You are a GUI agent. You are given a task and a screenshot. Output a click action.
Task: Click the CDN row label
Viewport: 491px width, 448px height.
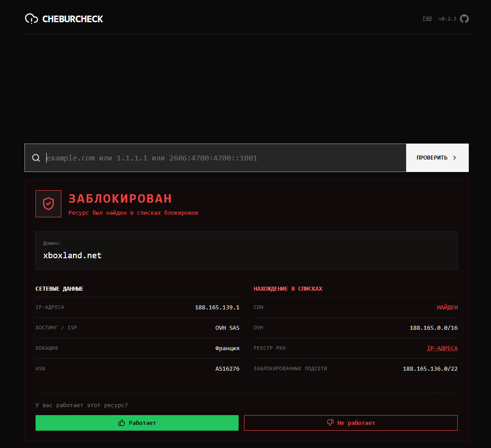click(x=258, y=308)
